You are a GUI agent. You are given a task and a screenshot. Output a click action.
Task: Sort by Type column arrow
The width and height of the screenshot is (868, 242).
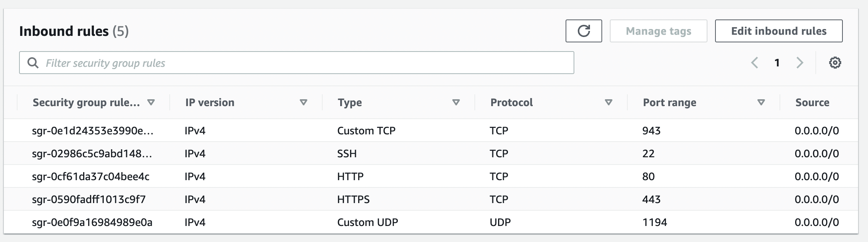[x=456, y=102]
